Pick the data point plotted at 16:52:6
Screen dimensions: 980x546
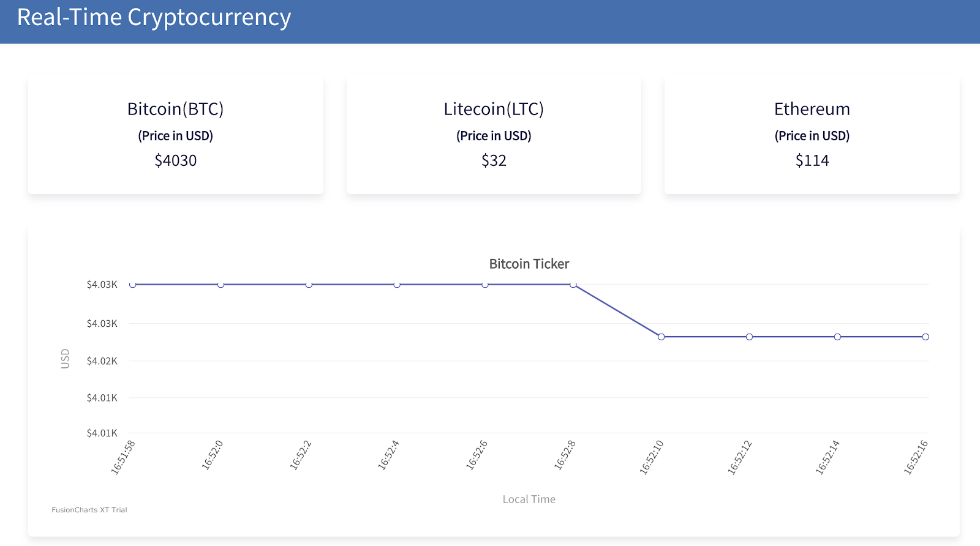[485, 285]
